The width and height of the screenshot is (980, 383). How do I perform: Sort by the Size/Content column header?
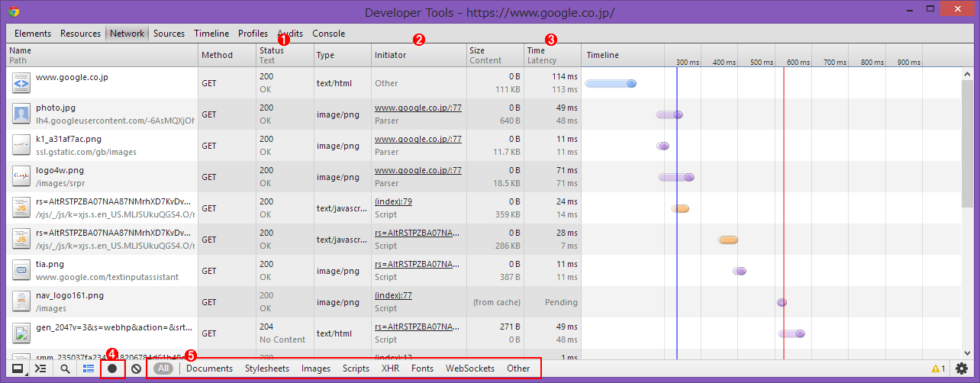pyautogui.click(x=495, y=55)
